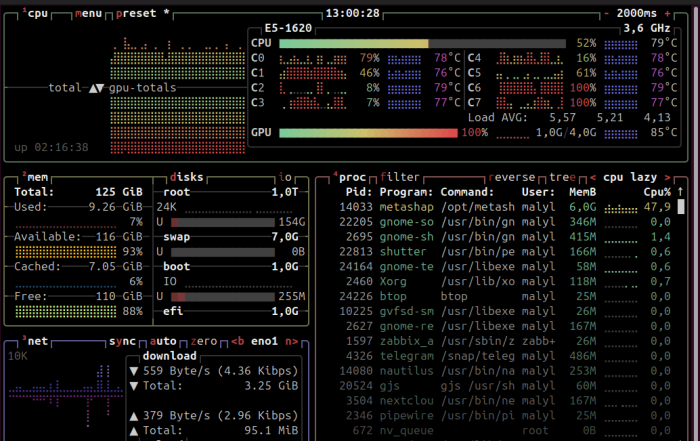Click the GPU usage bar
Image resolution: width=700 pixels, height=441 pixels.
click(369, 132)
